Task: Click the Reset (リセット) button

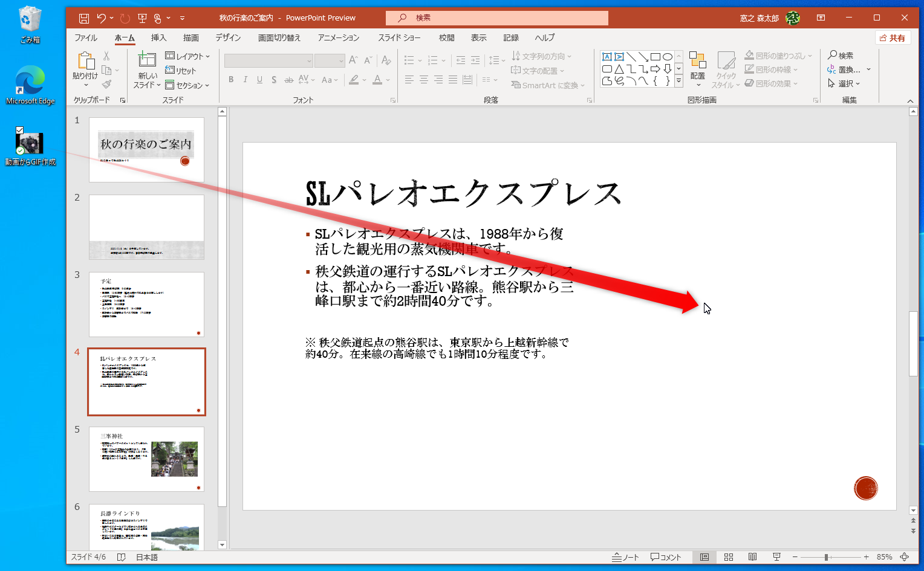Action: tap(181, 71)
